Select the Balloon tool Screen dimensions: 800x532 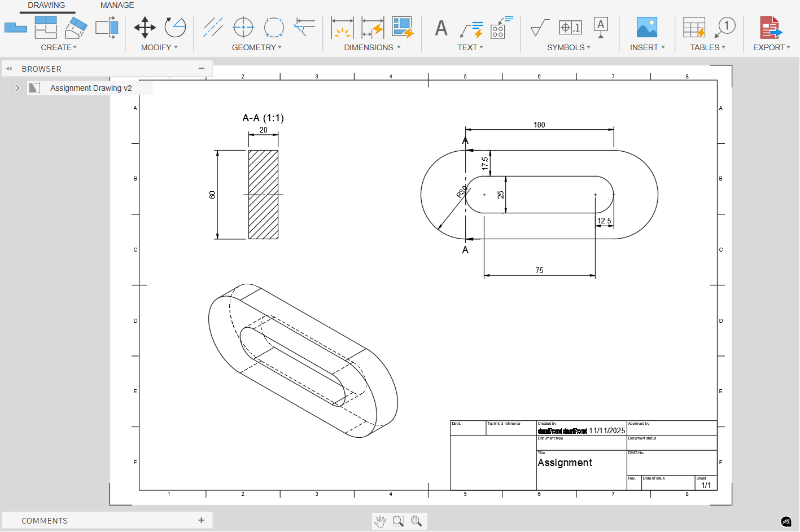[x=725, y=27]
